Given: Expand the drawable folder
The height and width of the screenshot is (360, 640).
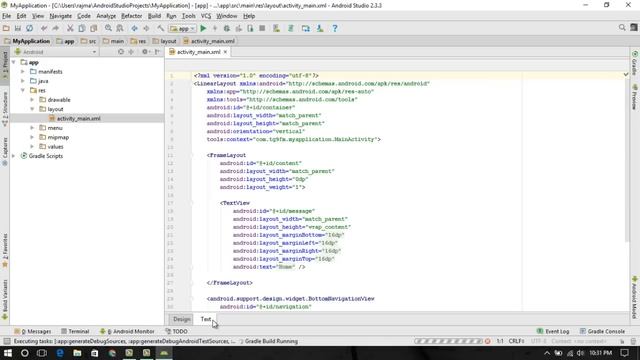Looking at the screenshot, I should tap(32, 100).
